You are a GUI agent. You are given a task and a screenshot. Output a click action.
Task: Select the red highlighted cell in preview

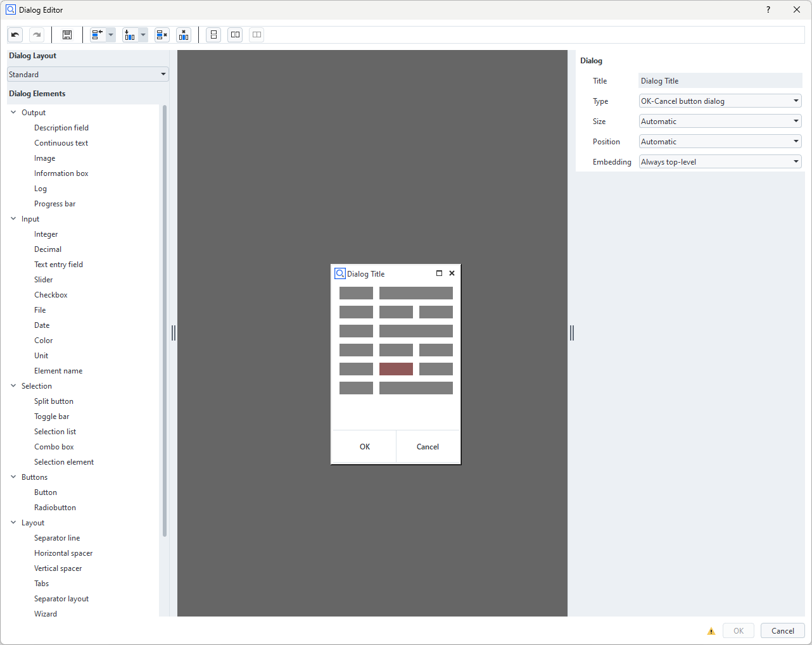point(396,369)
